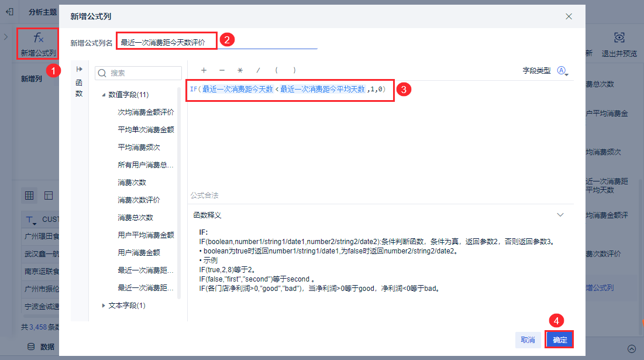This screenshot has width=644, height=360.
Task: Switch to table grid view icon
Action: 29,196
